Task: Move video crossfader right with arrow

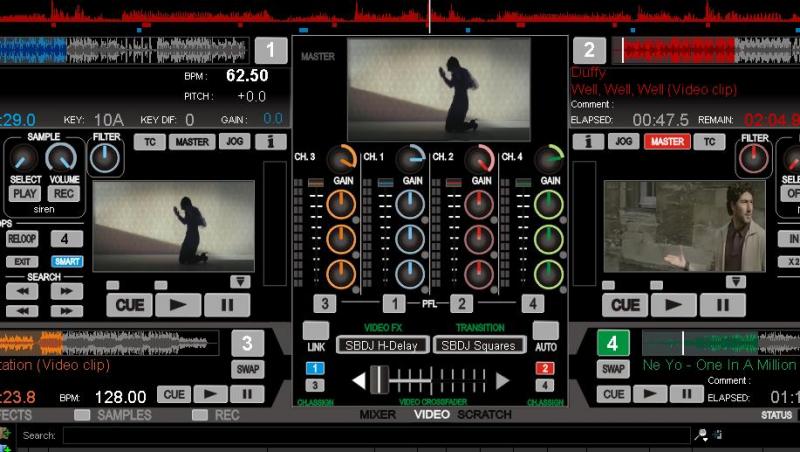Action: (503, 381)
